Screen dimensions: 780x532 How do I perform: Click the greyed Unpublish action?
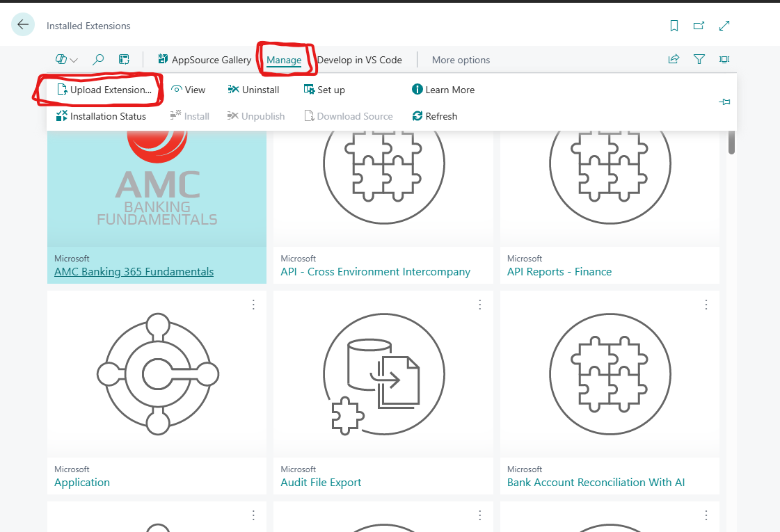click(x=255, y=116)
